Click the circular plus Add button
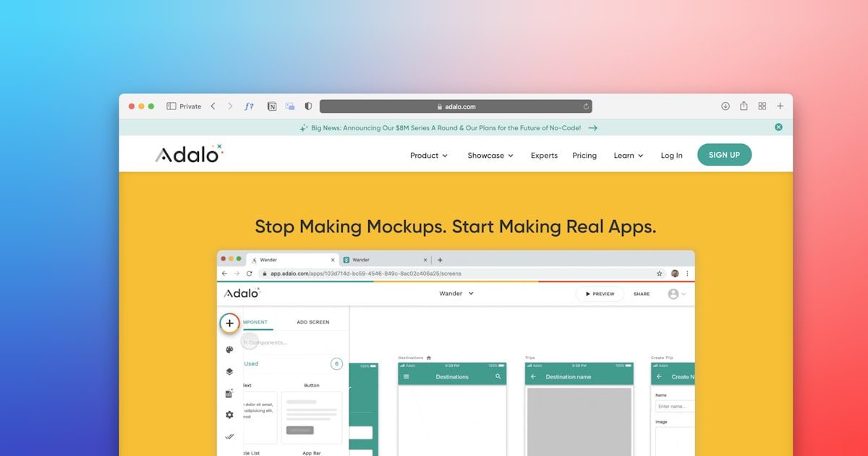 (x=229, y=323)
